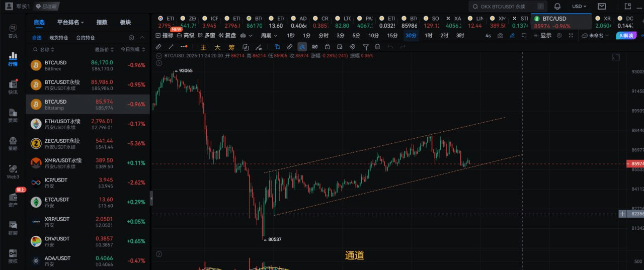Sort by 最新价 column
This screenshot has width=644, height=270.
[x=104, y=50]
